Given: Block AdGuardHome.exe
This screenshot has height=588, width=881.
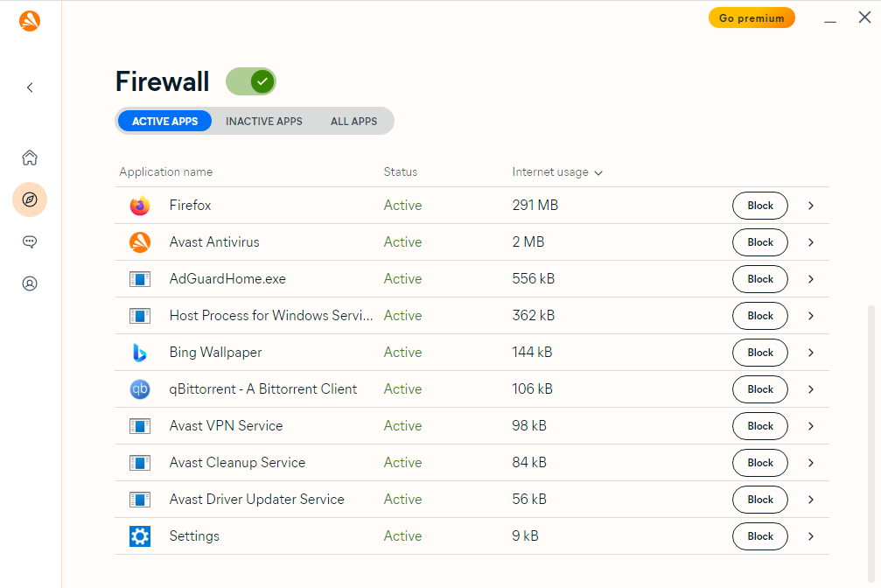Looking at the screenshot, I should pos(760,279).
